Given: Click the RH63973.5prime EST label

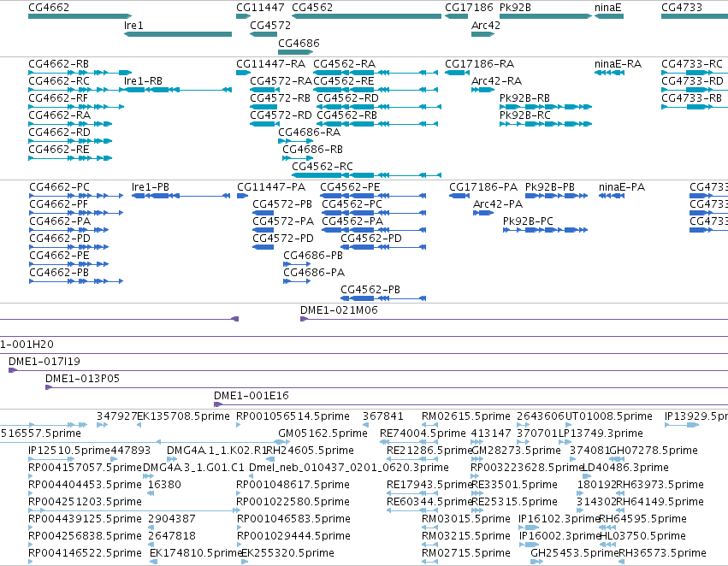Looking at the screenshot, I should pyautogui.click(x=660, y=485).
